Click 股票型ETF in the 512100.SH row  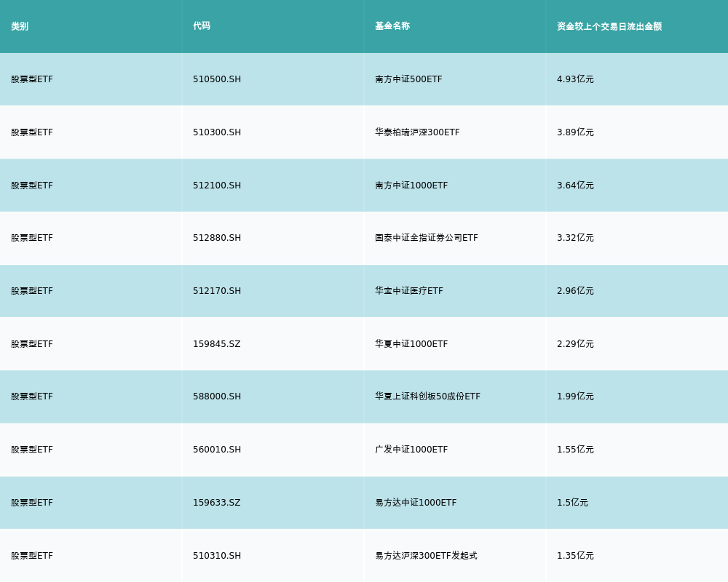pyautogui.click(x=32, y=186)
